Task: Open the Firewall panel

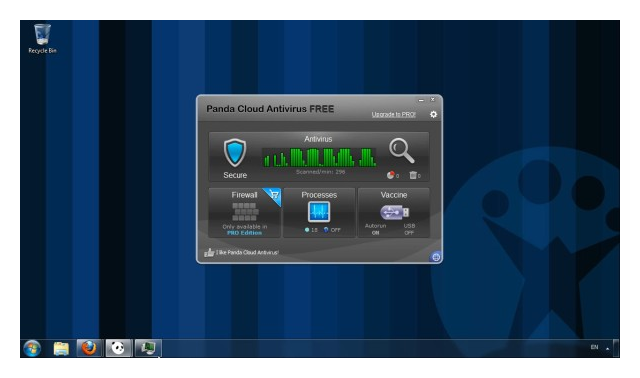Action: (244, 213)
